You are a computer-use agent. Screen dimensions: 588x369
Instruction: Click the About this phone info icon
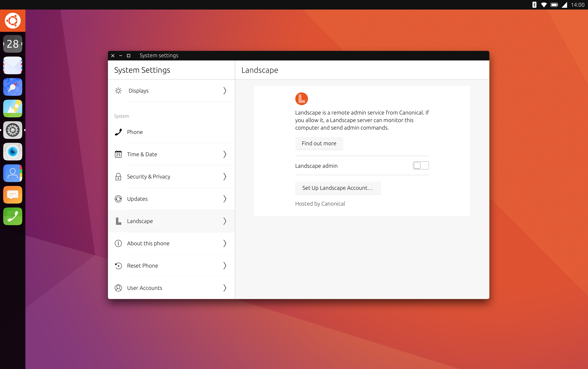coord(118,243)
